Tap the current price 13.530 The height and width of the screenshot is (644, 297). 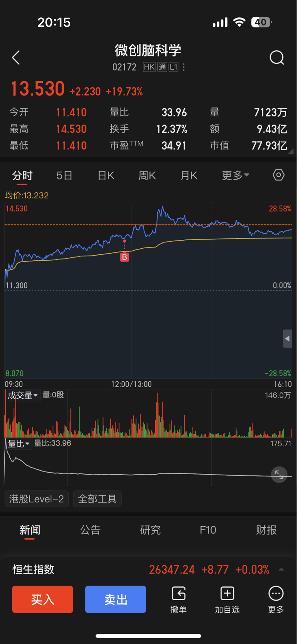37,89
